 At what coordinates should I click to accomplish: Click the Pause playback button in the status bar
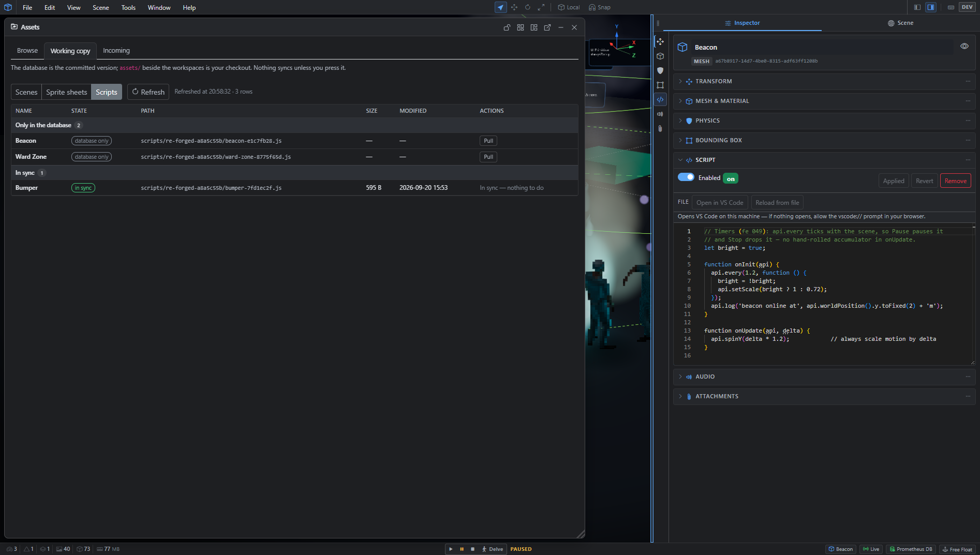pos(462,549)
